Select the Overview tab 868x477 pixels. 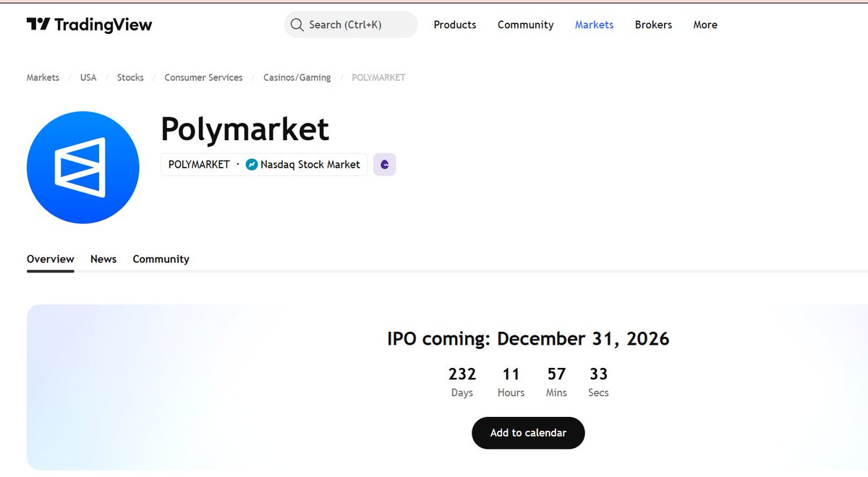51,259
